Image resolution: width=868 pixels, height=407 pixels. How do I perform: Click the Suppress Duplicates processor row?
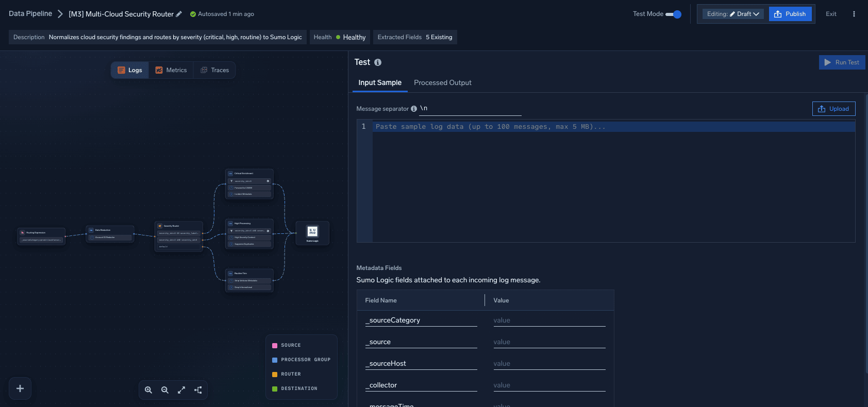point(249,244)
